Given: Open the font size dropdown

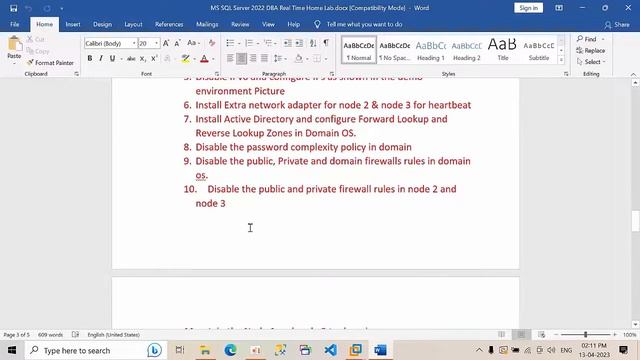Looking at the screenshot, I should click(x=156, y=43).
